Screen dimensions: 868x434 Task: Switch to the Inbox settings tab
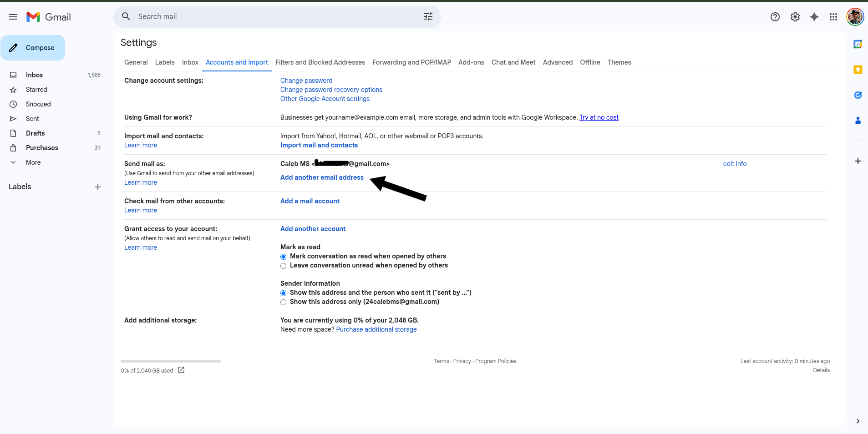(x=190, y=62)
